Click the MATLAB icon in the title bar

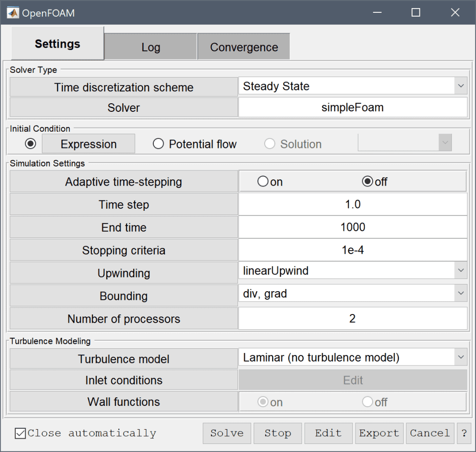coord(13,13)
